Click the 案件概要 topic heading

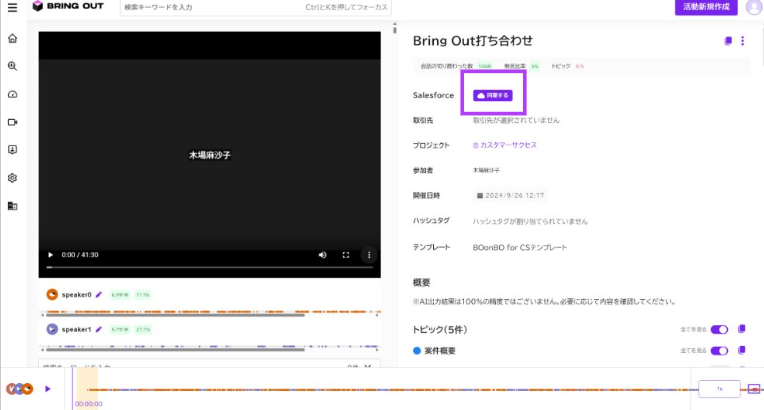click(x=439, y=351)
